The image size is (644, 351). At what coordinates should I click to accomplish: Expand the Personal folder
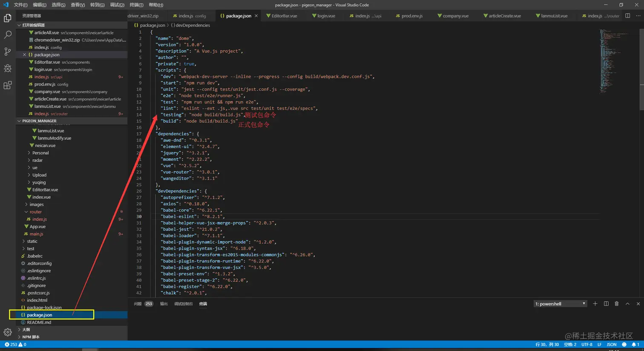40,153
